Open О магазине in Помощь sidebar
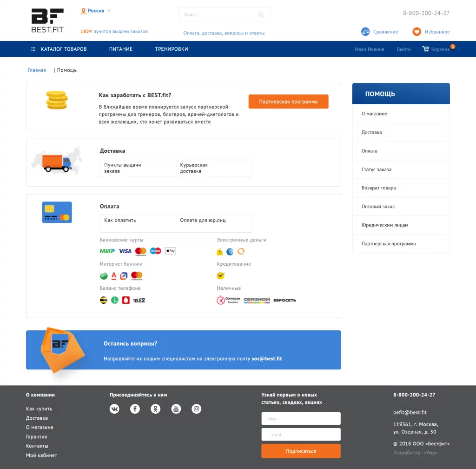Viewport: 476px width, 469px height. [401, 114]
